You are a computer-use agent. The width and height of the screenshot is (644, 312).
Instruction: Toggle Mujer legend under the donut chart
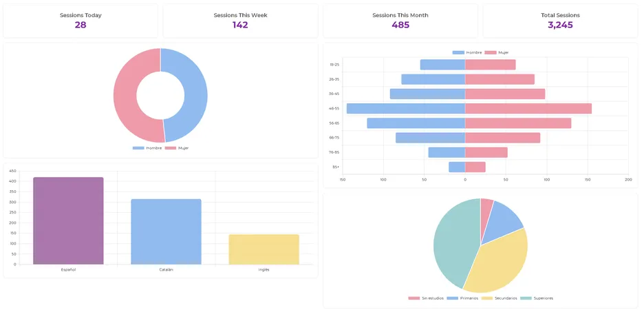pos(177,148)
